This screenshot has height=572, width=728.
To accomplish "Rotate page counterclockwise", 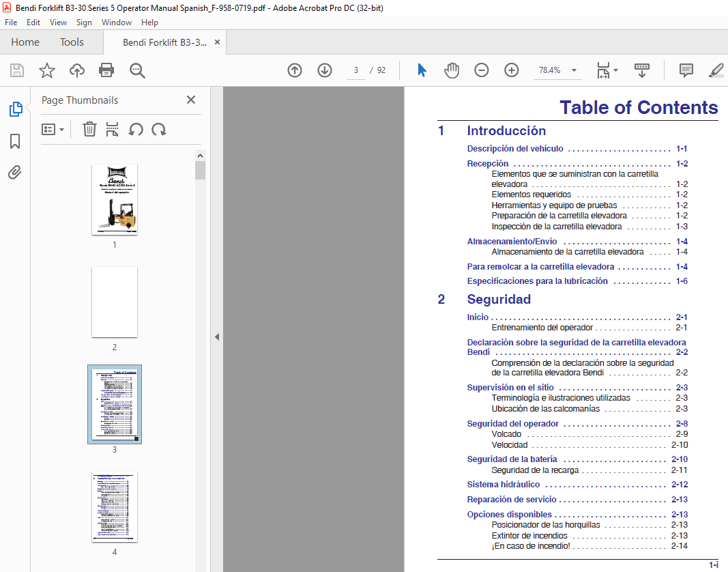I will [136, 129].
